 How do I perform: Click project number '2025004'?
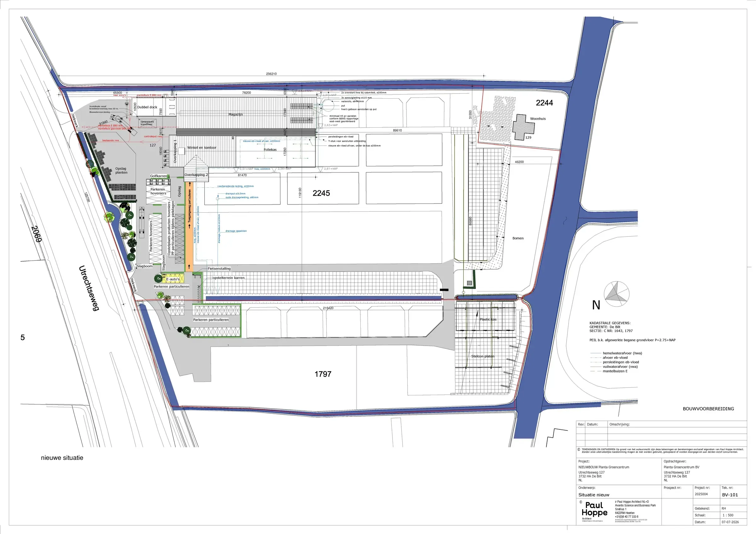(701, 494)
